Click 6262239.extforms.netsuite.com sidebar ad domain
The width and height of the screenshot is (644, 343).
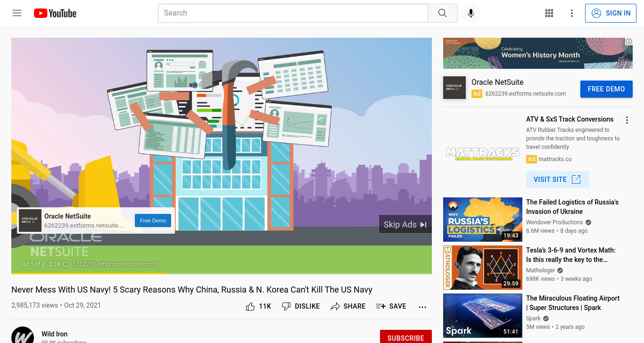tap(526, 94)
